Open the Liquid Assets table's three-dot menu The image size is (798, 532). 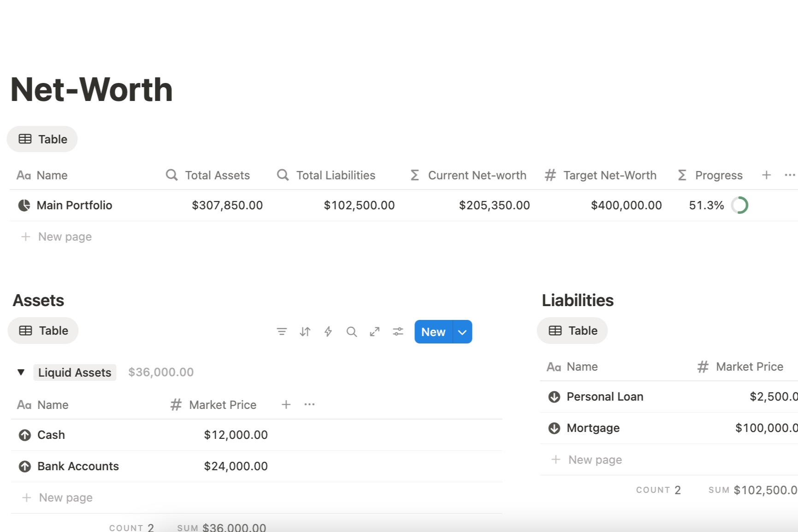coord(309,404)
